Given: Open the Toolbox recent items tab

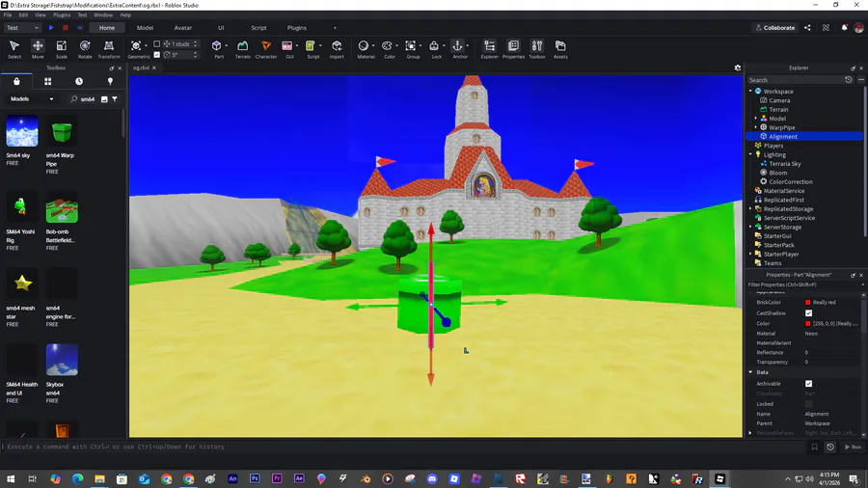Looking at the screenshot, I should point(79,81).
